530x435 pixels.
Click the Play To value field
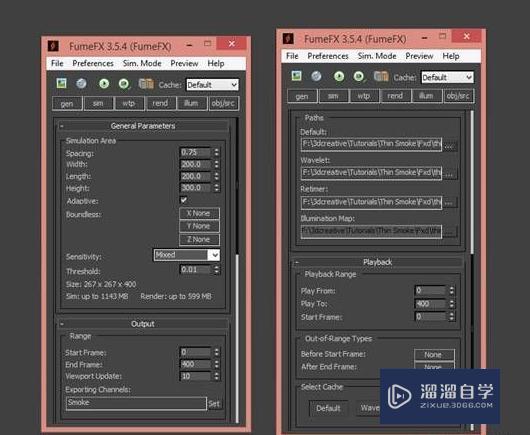[x=430, y=304]
